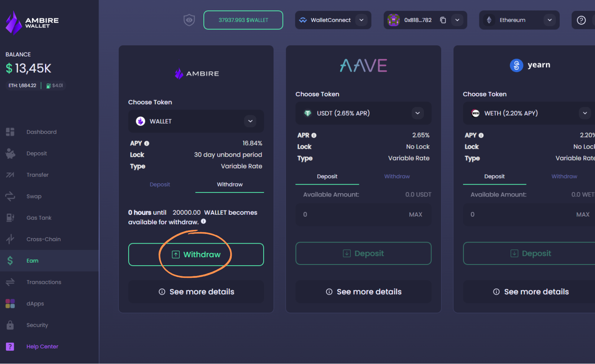
Task: Click the AAVE logo
Action: point(363,65)
